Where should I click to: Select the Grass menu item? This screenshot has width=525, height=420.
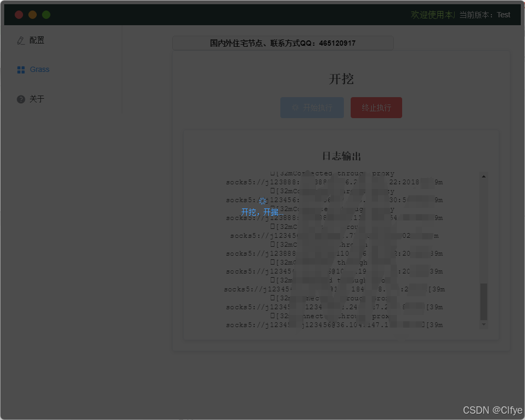(x=33, y=69)
